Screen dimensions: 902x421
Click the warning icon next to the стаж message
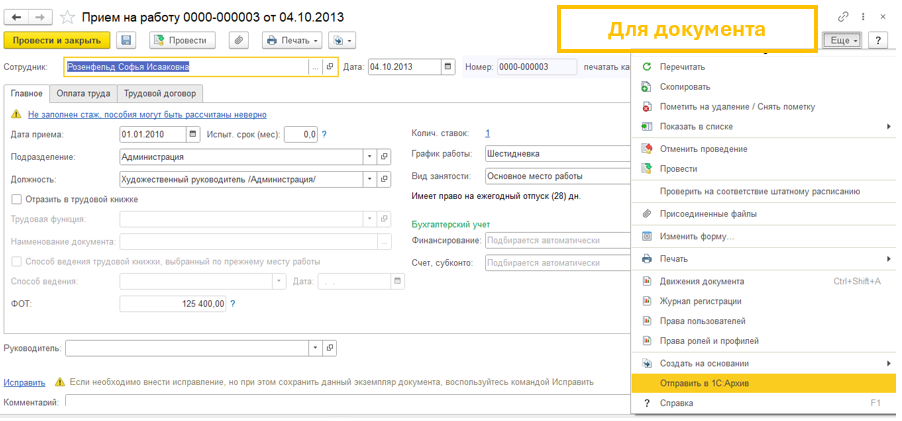[17, 114]
